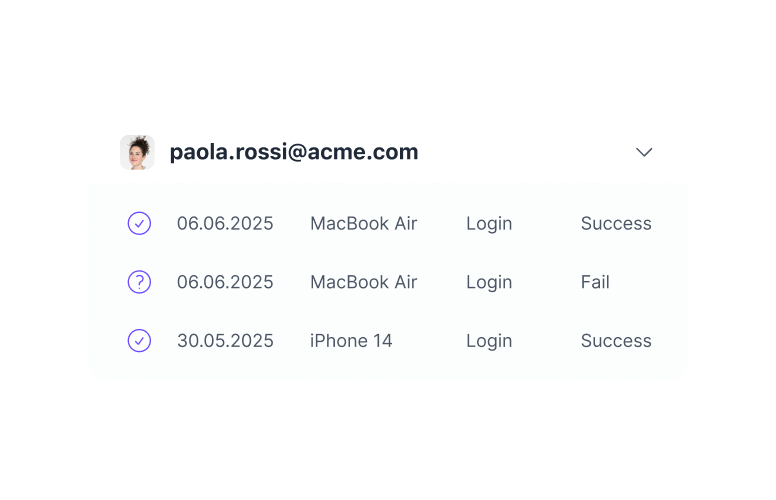Click the Fail status label

(x=595, y=282)
